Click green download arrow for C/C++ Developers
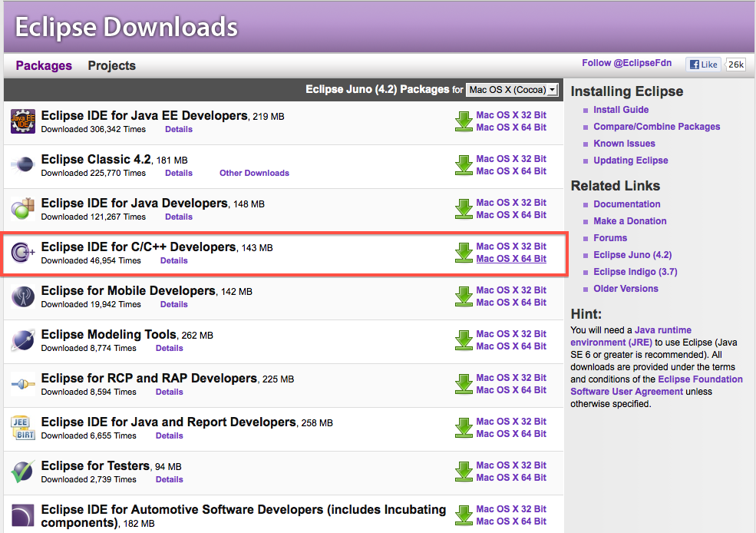 tap(464, 253)
